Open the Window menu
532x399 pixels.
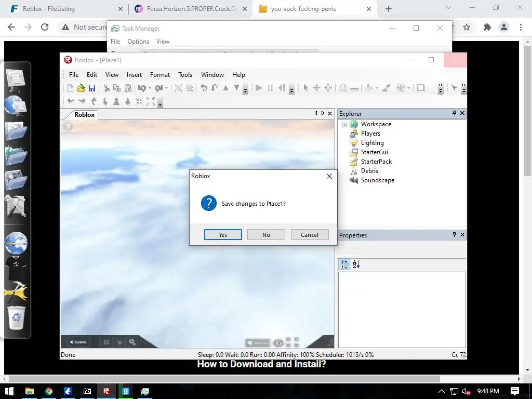tap(212, 75)
